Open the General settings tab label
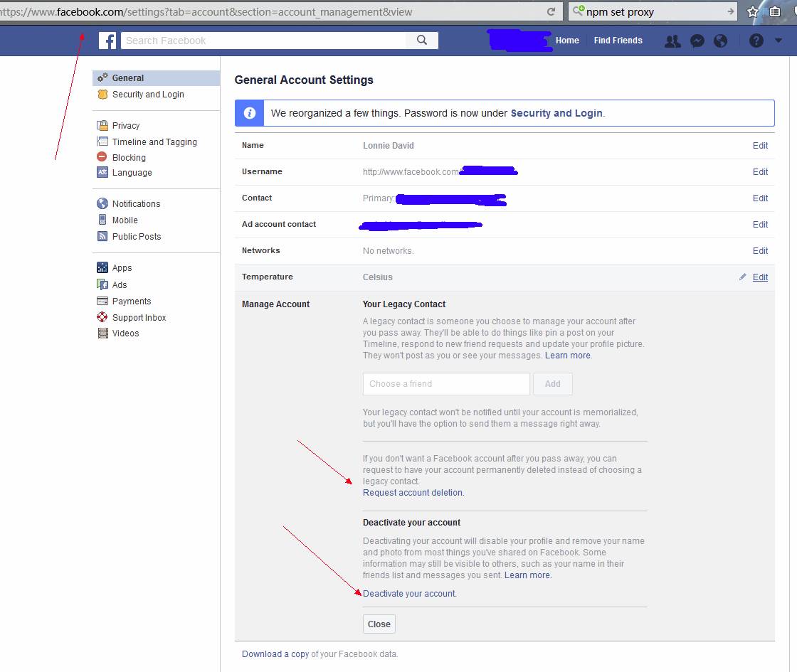Image resolution: width=797 pixels, height=672 pixels. tap(128, 78)
